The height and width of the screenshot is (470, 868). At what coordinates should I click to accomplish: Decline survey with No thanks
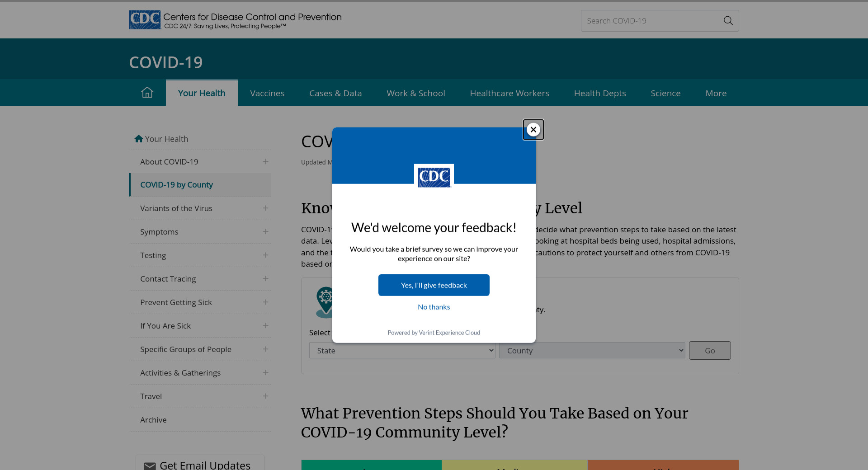point(434,307)
